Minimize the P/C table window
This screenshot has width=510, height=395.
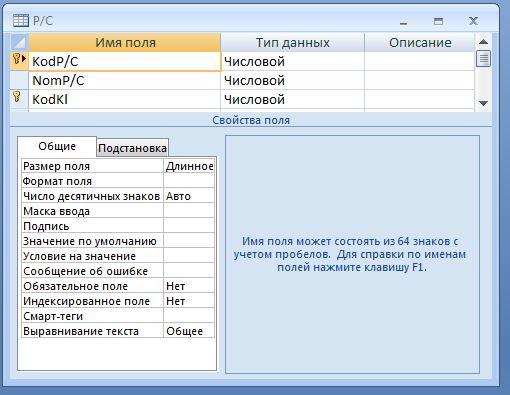404,22
